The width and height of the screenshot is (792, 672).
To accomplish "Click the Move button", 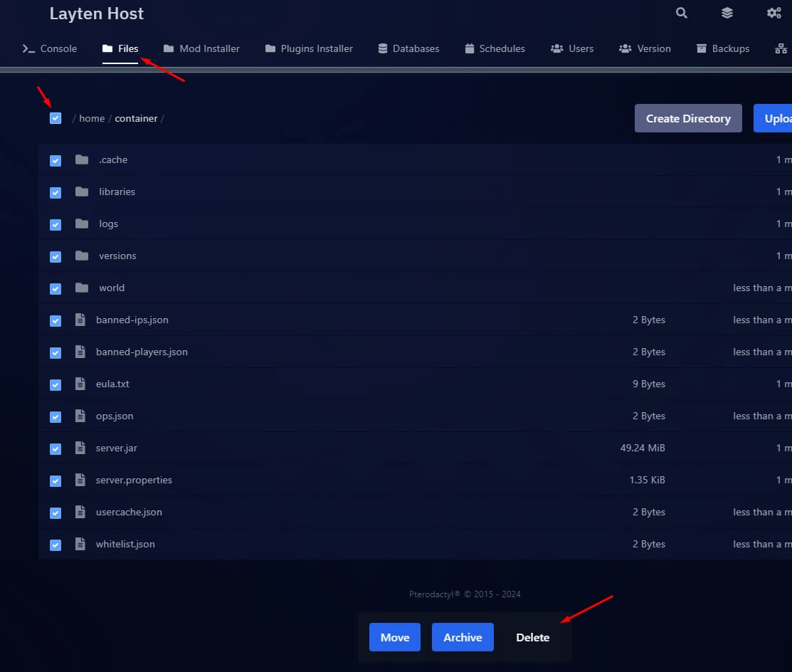I will (394, 637).
